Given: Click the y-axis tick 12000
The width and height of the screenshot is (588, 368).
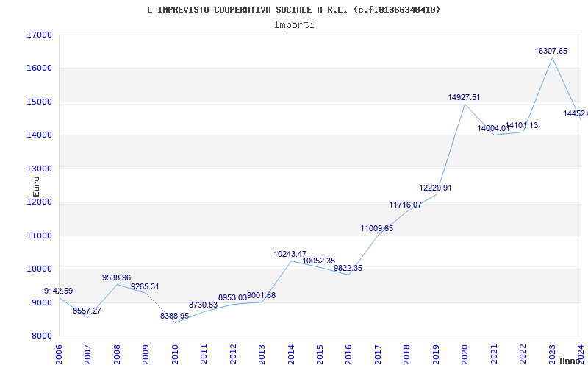Looking at the screenshot, I should pos(39,202).
